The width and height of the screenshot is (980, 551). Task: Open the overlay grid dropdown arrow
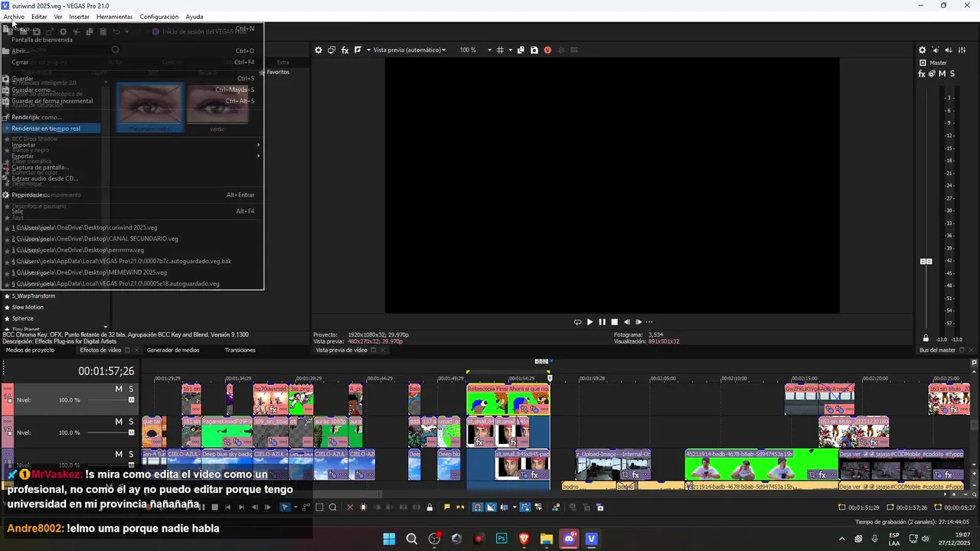pos(510,50)
